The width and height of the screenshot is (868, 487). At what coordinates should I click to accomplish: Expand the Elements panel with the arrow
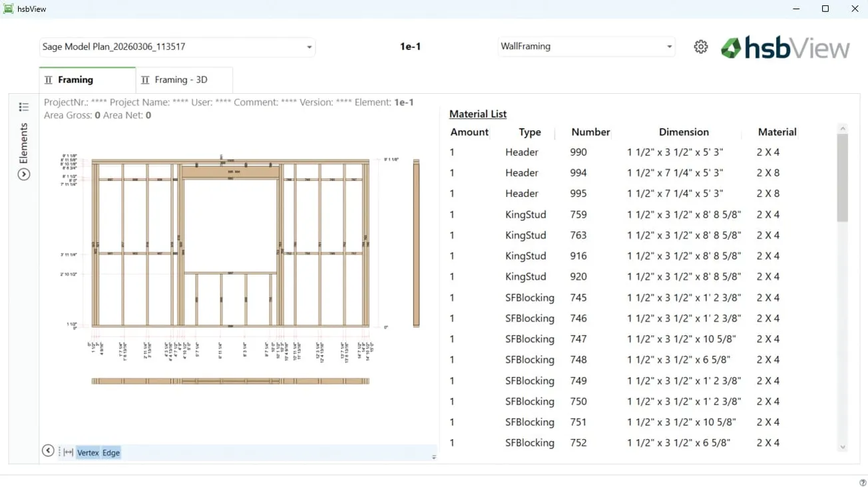click(x=24, y=174)
